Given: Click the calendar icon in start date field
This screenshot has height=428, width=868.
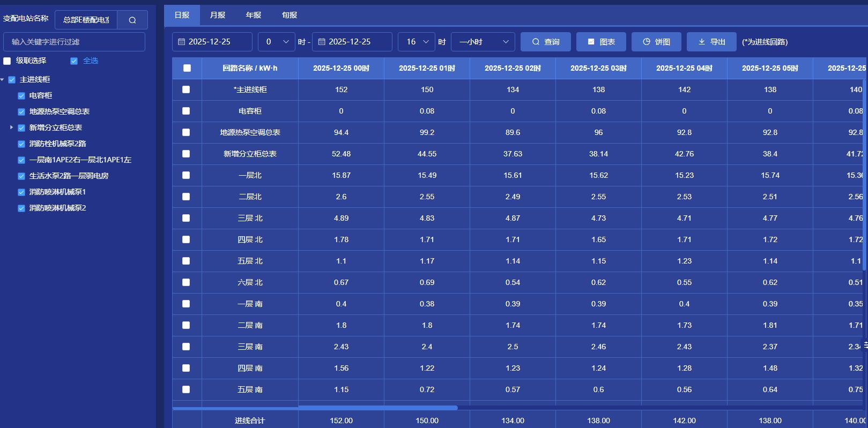Looking at the screenshot, I should coord(181,42).
